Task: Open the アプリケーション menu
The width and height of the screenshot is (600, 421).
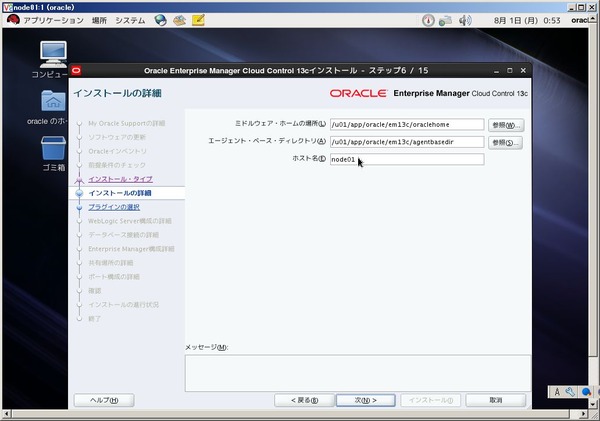Action: tap(53, 20)
